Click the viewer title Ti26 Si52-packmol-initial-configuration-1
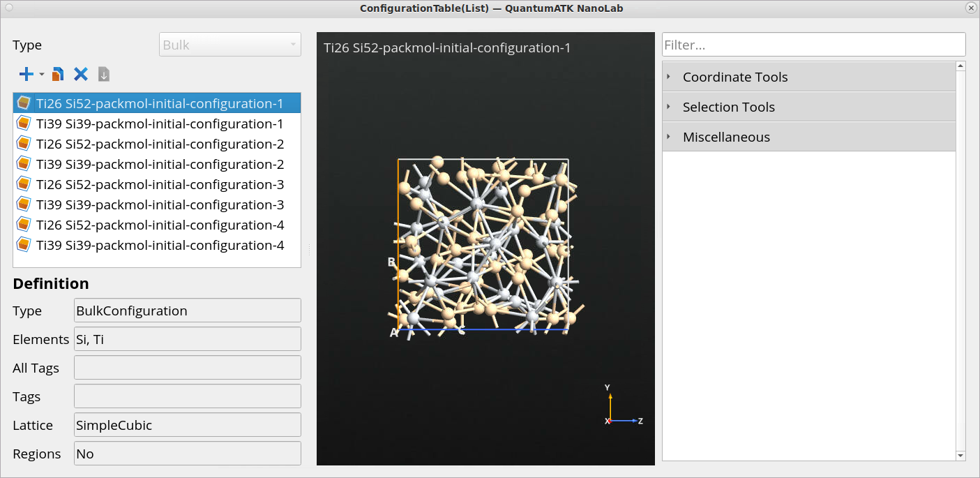This screenshot has width=980, height=478. click(447, 47)
